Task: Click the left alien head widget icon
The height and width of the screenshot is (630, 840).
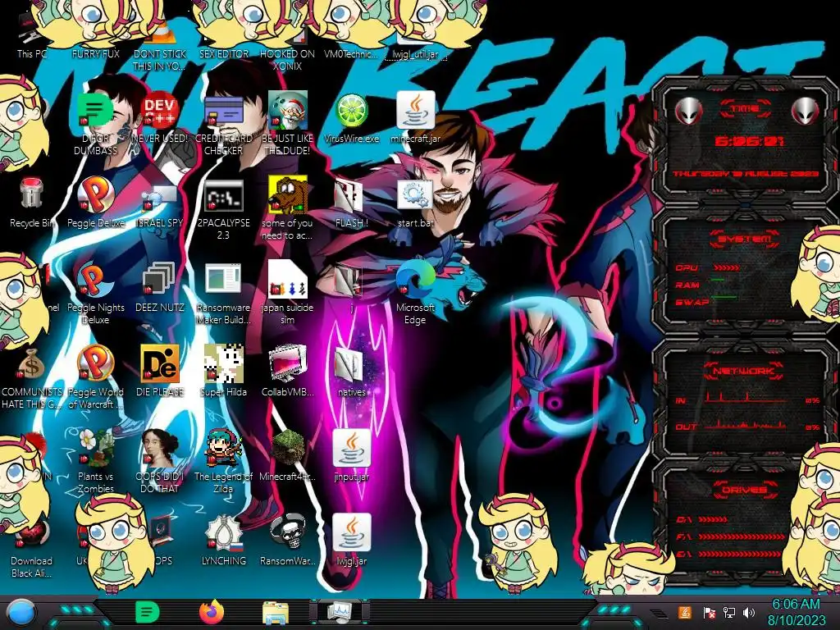Action: pos(688,112)
